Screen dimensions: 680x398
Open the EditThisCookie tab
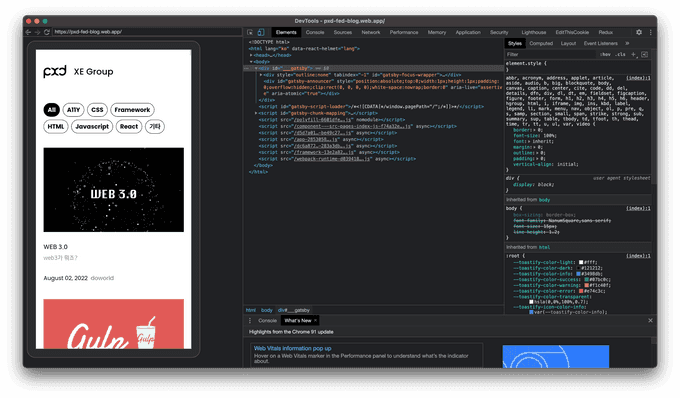click(572, 33)
